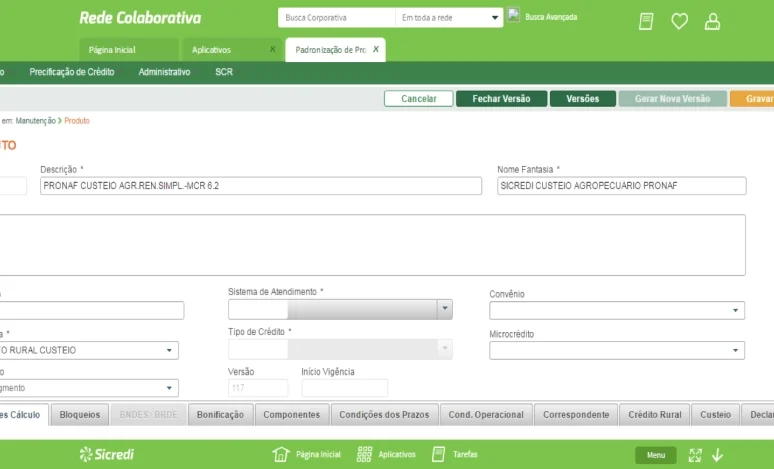Screen dimensions: 774x469
Task: Open the Crédito Rural tab
Action: coord(655,415)
